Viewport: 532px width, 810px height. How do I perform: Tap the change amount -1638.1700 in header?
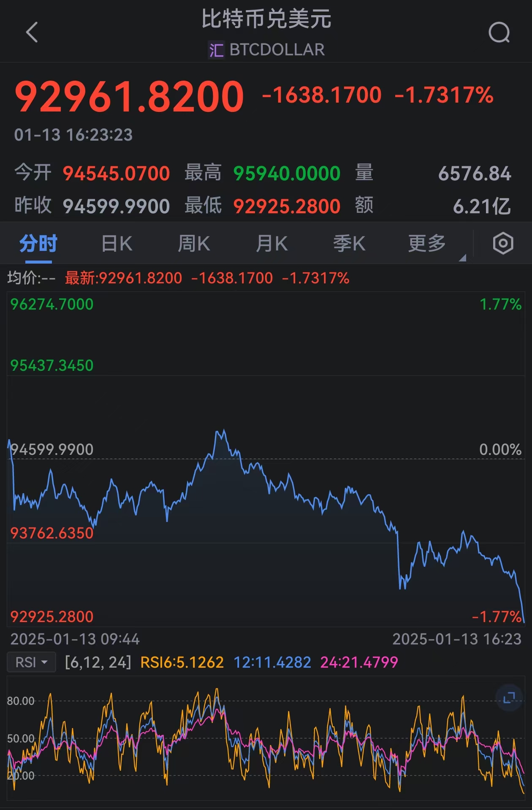pos(322,95)
